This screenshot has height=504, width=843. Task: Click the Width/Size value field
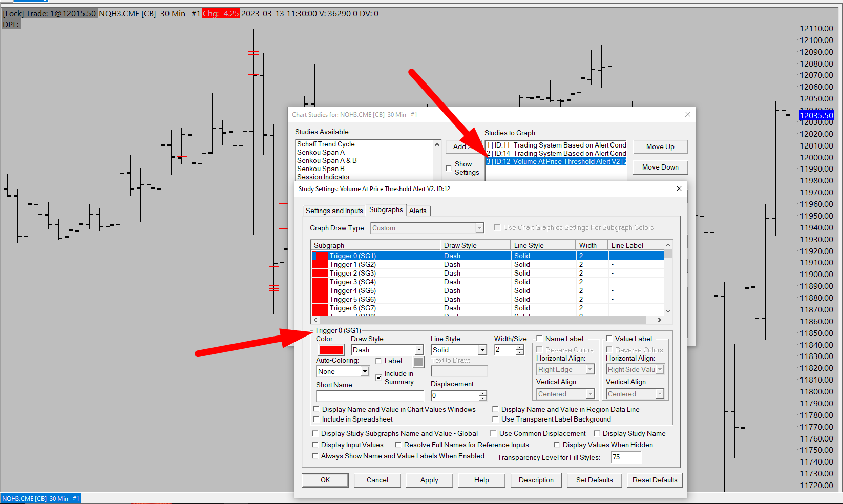point(505,350)
